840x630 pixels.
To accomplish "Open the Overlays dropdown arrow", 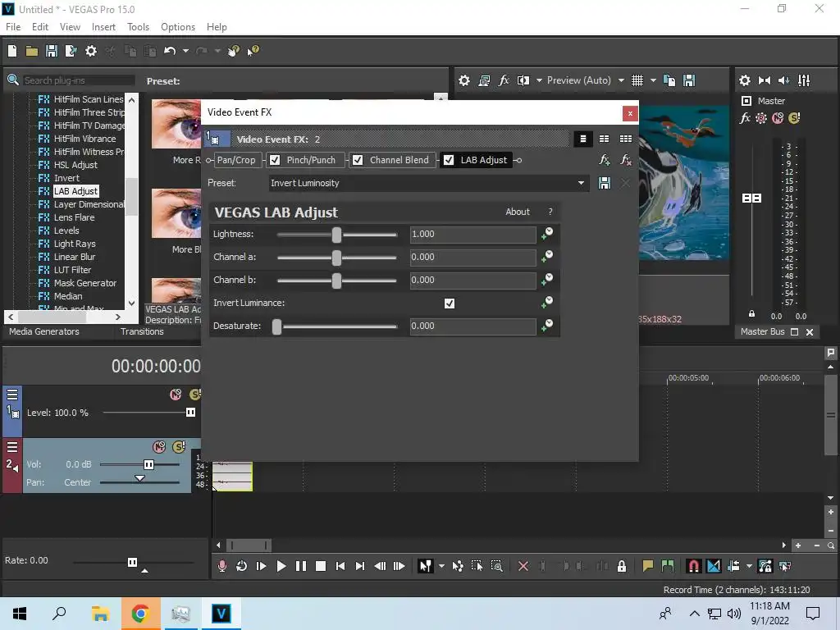I will point(653,80).
